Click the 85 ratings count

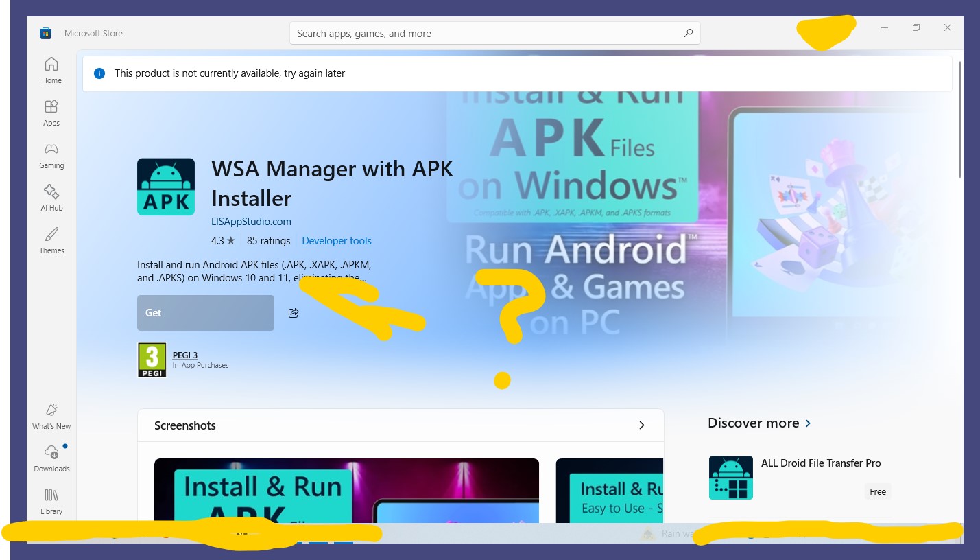click(x=269, y=241)
